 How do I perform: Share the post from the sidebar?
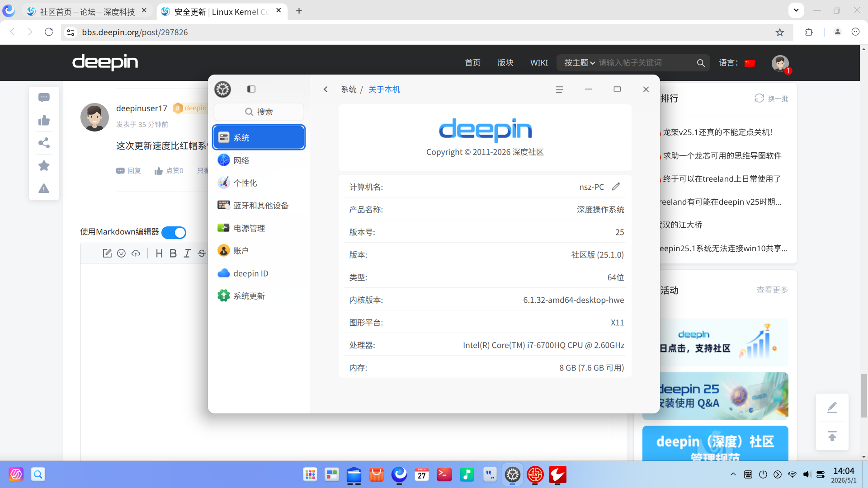click(x=44, y=143)
